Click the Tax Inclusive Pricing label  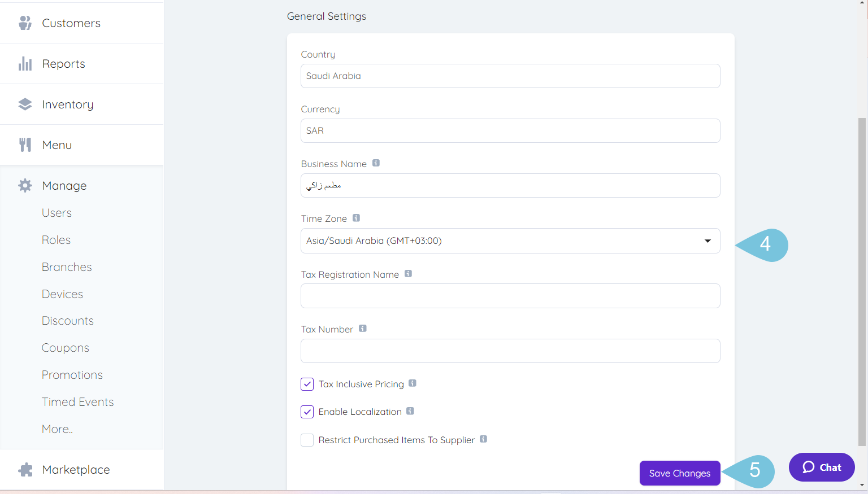click(361, 384)
